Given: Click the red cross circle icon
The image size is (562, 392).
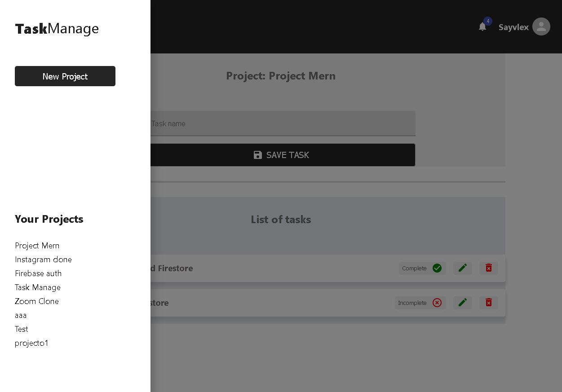Looking at the screenshot, I should click(437, 303).
